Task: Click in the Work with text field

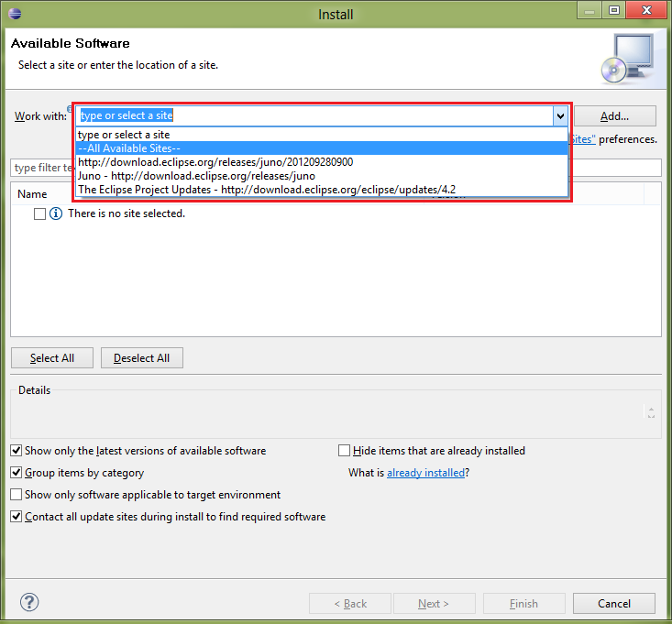Action: [x=315, y=115]
